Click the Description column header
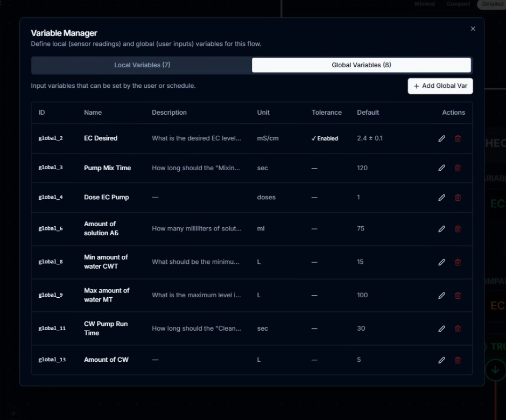 (169, 113)
